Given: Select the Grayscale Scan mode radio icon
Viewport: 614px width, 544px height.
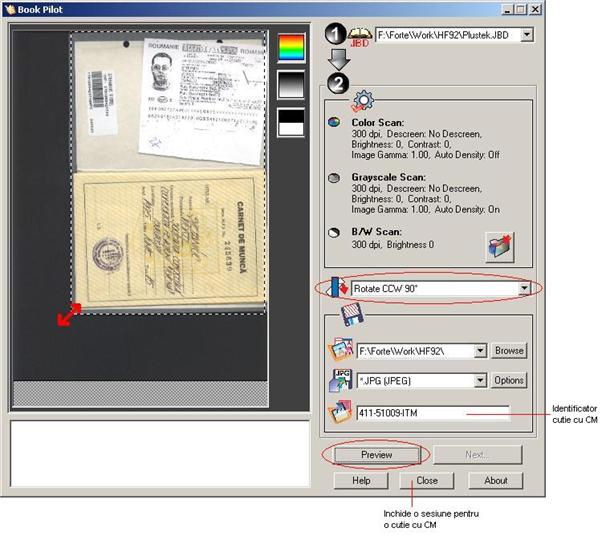Looking at the screenshot, I should [x=333, y=177].
